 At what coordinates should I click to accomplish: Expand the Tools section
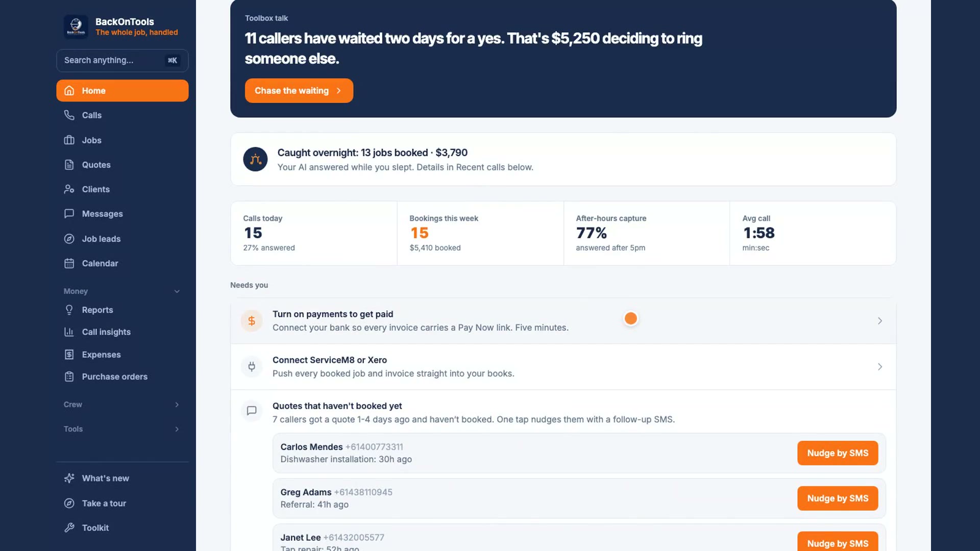177,429
